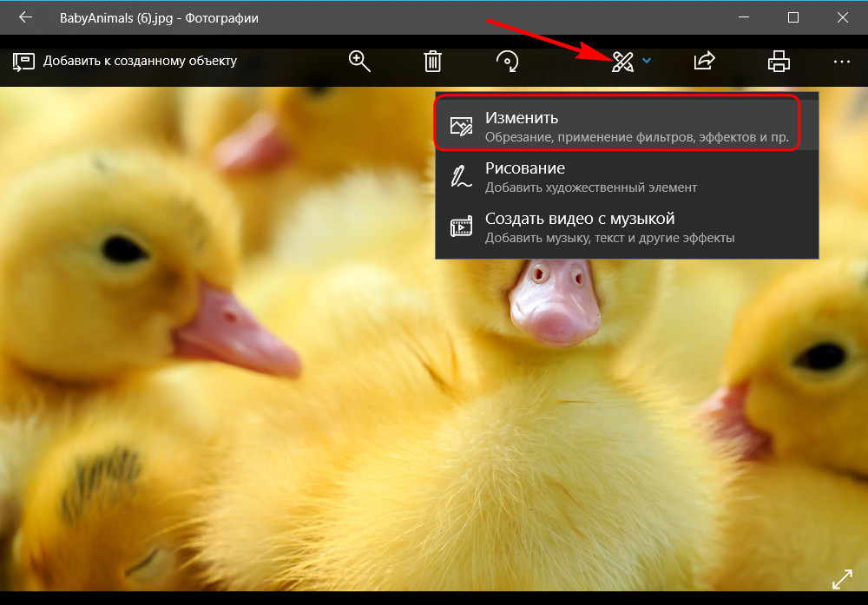Image resolution: width=868 pixels, height=605 pixels.
Task: Maximize the Photos window
Action: (x=792, y=17)
